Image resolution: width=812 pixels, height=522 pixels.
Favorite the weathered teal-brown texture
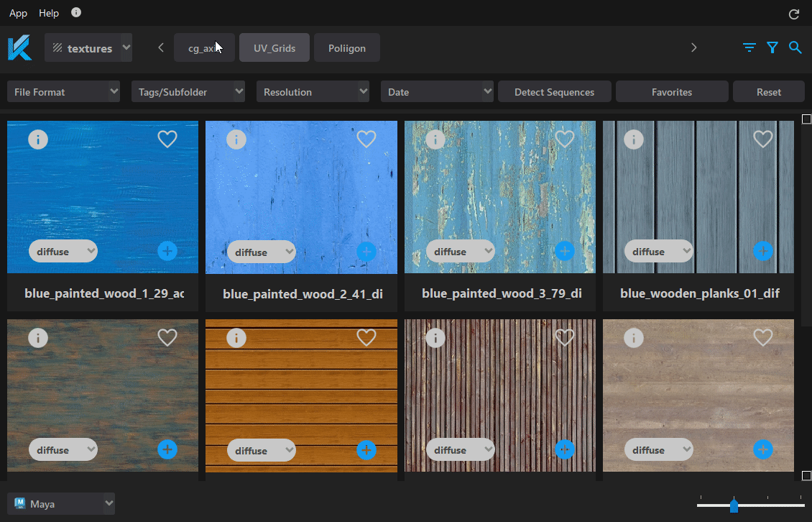point(167,337)
